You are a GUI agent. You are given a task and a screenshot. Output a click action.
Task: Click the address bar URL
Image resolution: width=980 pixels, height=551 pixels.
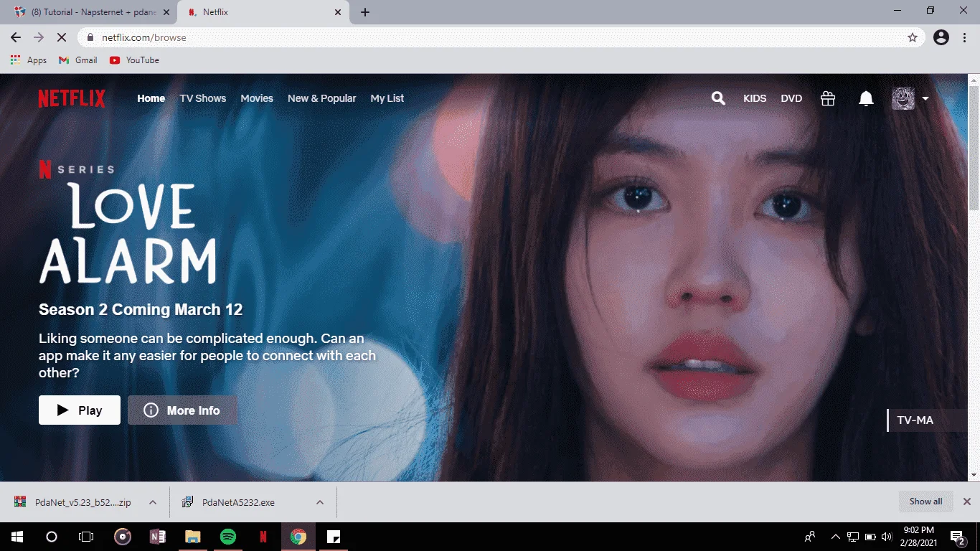[144, 37]
